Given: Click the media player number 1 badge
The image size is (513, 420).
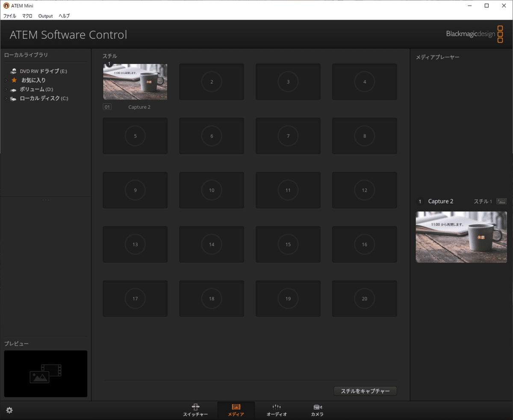Looking at the screenshot, I should [420, 201].
